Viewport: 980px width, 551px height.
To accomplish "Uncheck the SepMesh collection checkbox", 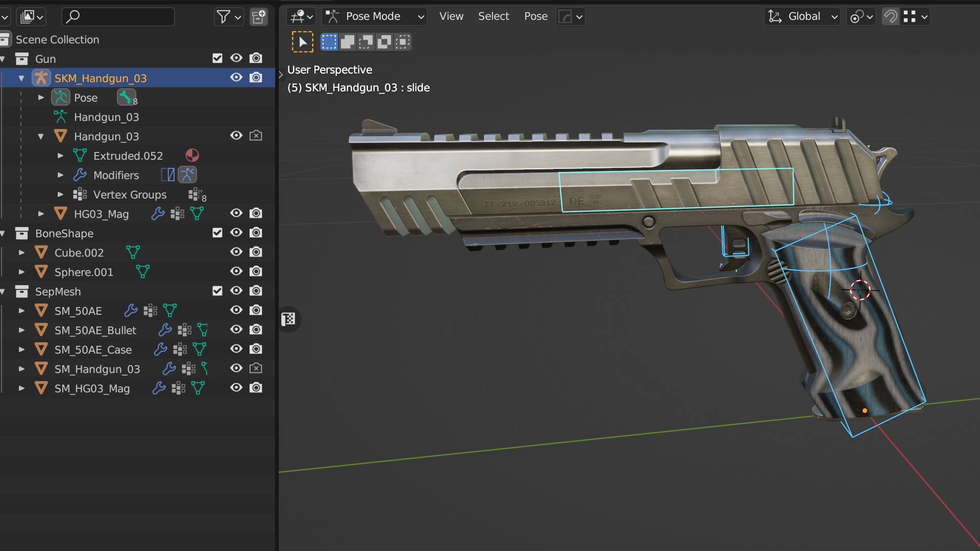I will 217,291.
